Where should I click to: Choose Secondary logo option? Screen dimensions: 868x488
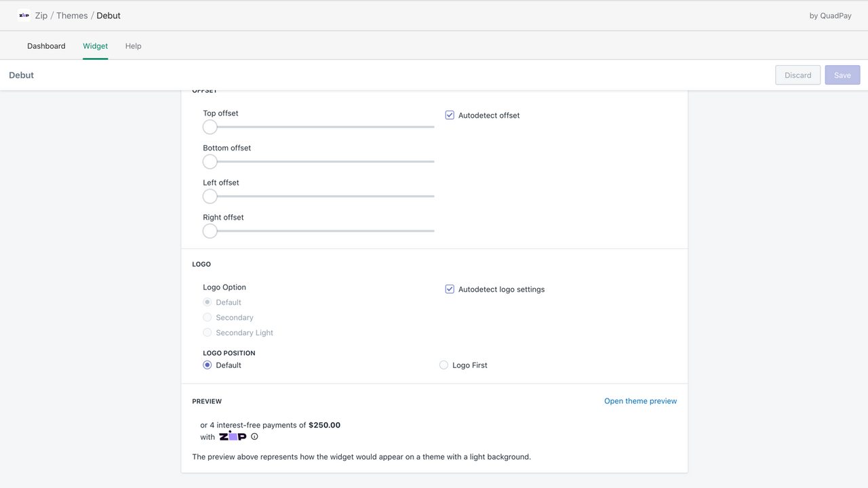click(208, 317)
